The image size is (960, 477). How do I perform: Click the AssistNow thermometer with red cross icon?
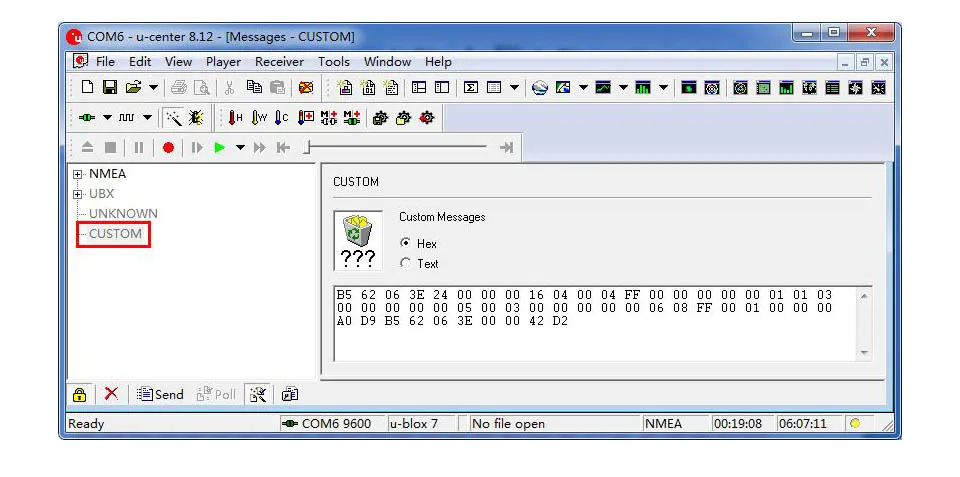pyautogui.click(x=306, y=117)
